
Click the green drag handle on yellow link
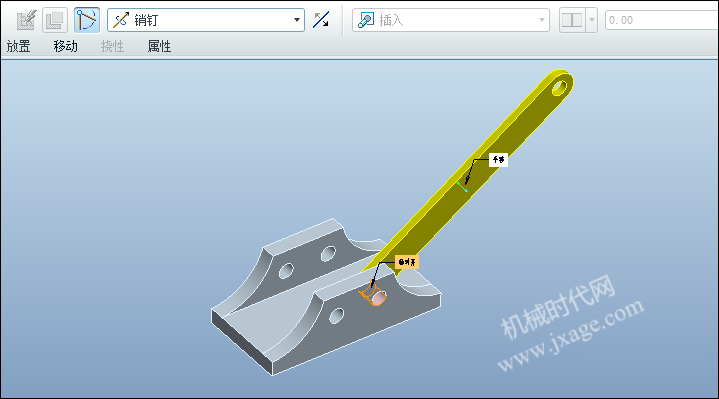coord(462,187)
